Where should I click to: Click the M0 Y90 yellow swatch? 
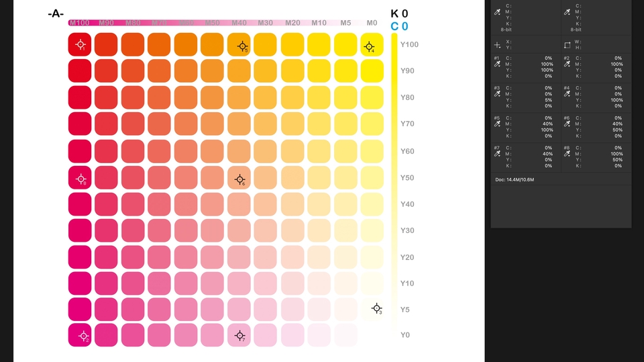tap(371, 71)
